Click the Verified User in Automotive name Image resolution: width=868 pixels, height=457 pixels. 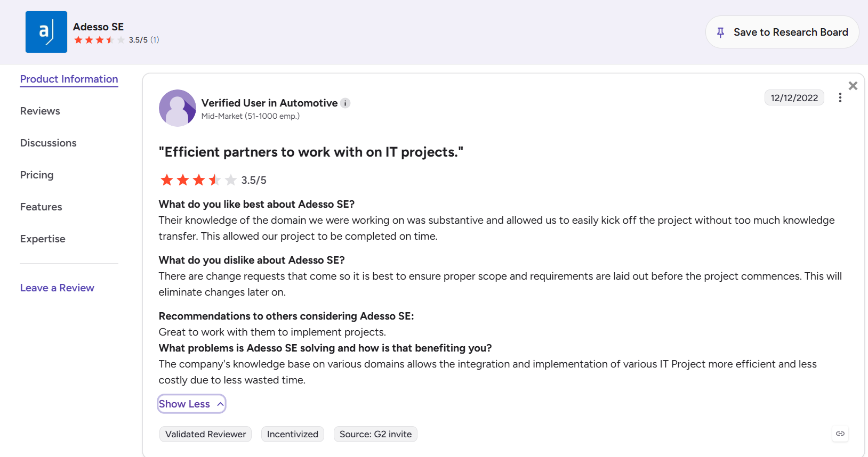270,103
